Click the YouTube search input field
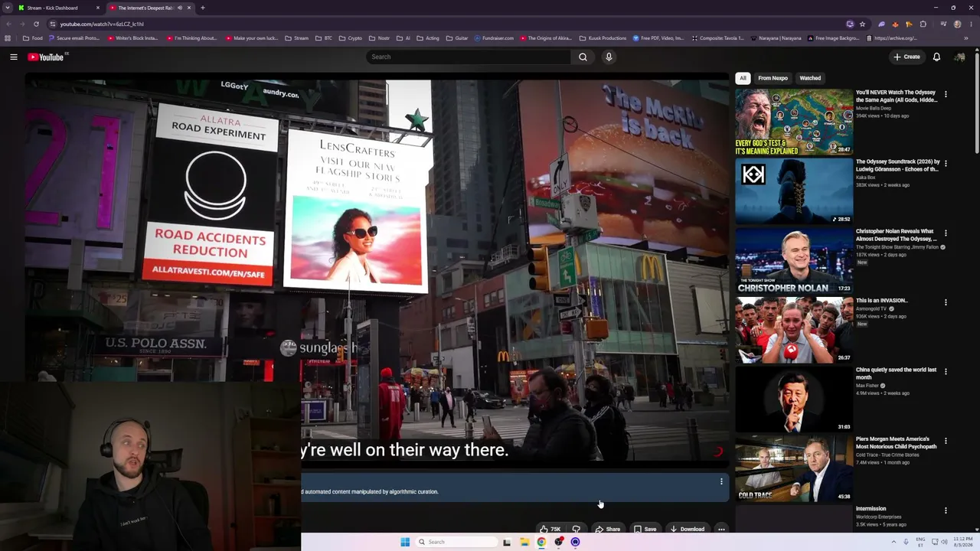This screenshot has width=980, height=551. 469,57
